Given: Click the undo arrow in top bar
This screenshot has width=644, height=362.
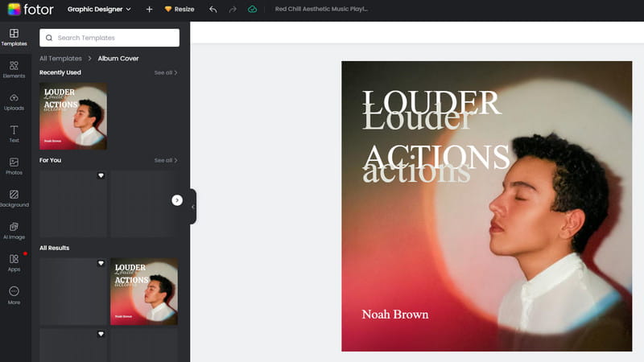Looking at the screenshot, I should [x=213, y=9].
